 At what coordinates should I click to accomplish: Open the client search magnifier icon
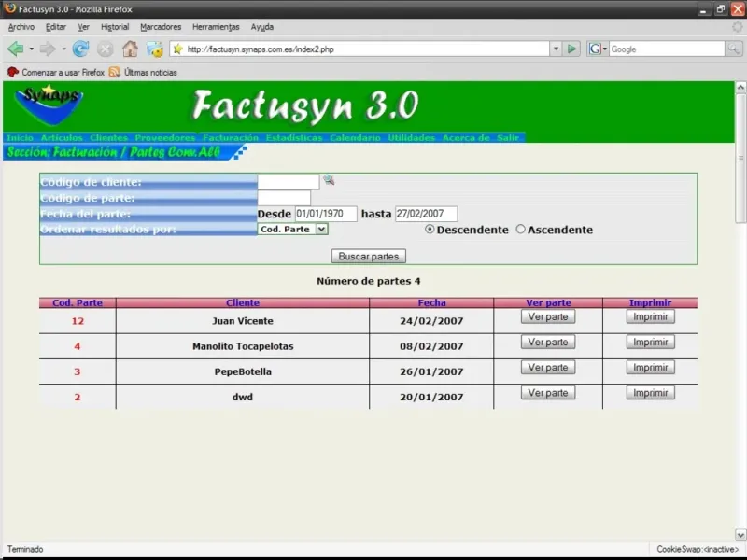click(329, 180)
